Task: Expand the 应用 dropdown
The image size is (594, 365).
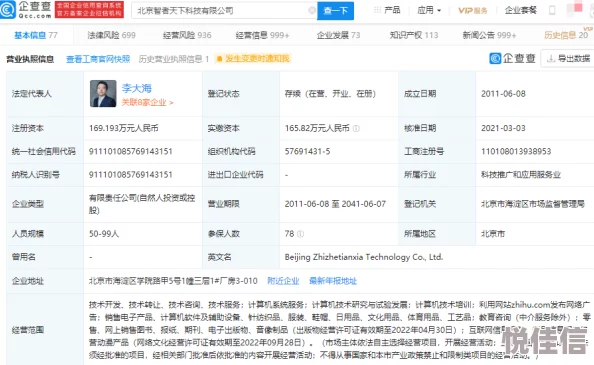Action: (x=429, y=10)
